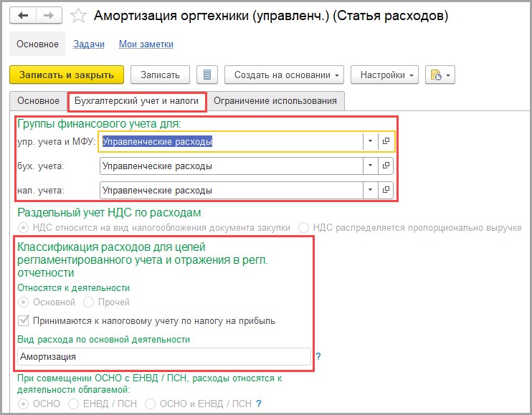Switch to Ограничение использования tab
Image resolution: width=532 pixels, height=415 pixels.
click(x=275, y=100)
